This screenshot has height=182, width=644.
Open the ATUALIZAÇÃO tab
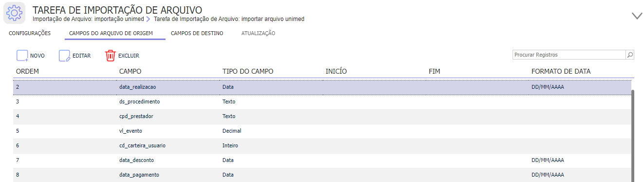coord(258,33)
